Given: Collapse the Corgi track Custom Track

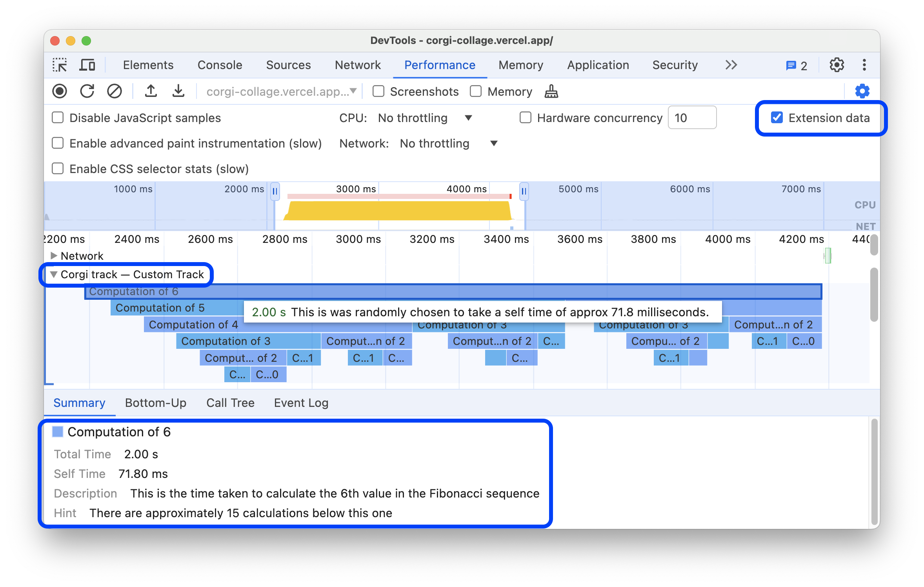Looking at the screenshot, I should (53, 274).
